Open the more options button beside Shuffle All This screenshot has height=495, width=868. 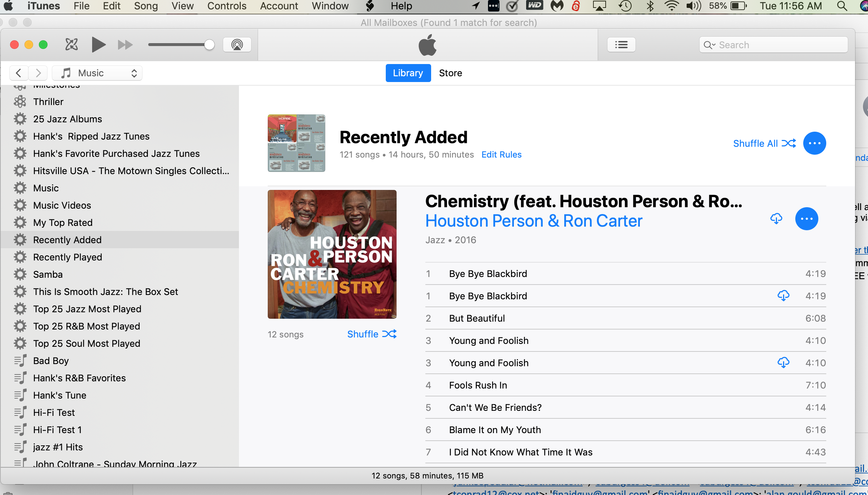(814, 143)
